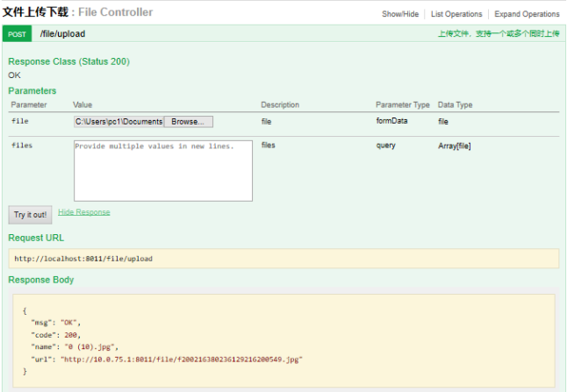Click the Request URL heading

36,238
